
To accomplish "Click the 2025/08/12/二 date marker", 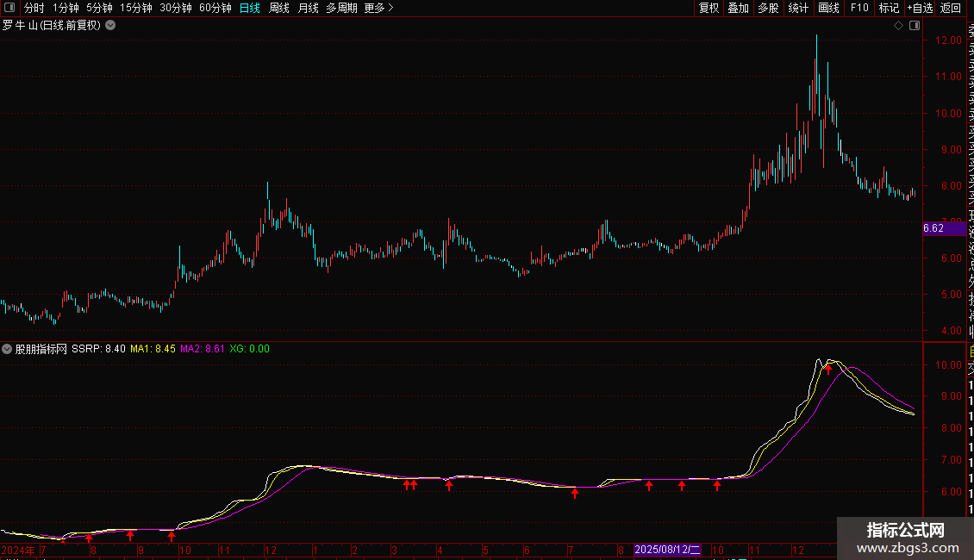I will (667, 550).
